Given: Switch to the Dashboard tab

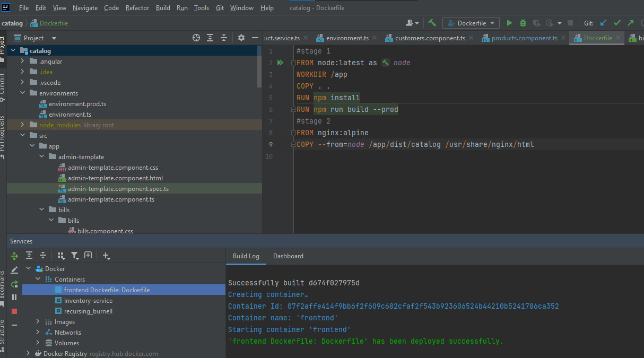Looking at the screenshot, I should tap(288, 256).
